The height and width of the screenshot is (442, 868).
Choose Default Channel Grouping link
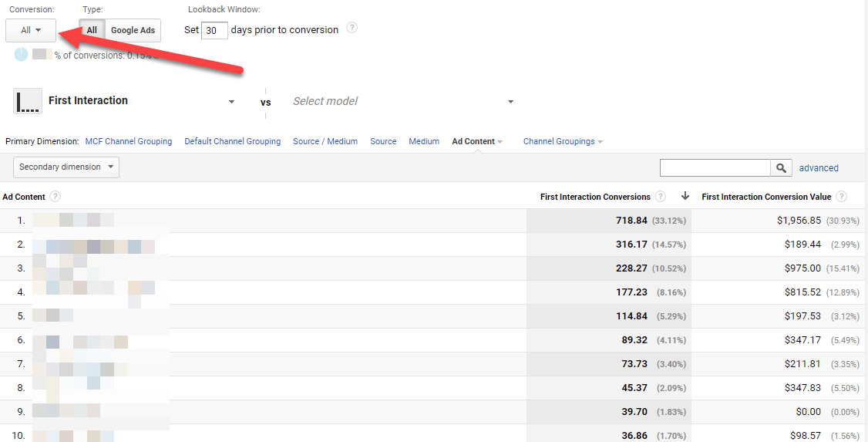[x=233, y=141]
